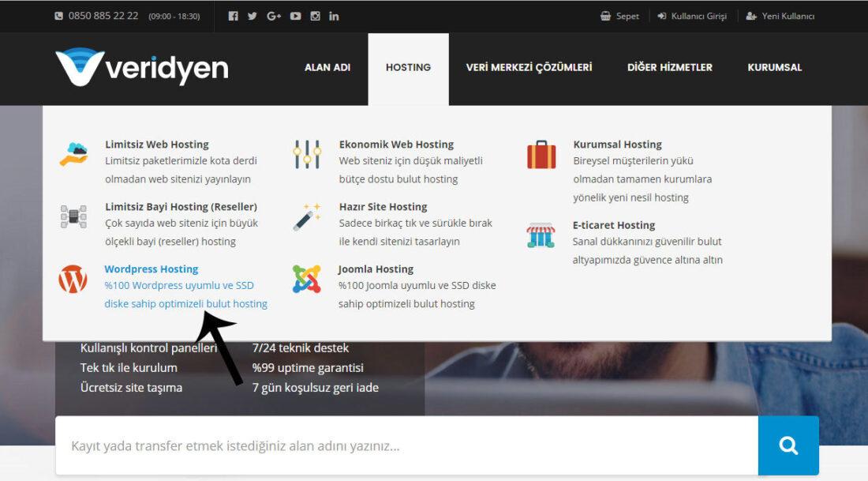The height and width of the screenshot is (481, 868).
Task: Click the blue search magnifier button
Action: click(x=788, y=445)
